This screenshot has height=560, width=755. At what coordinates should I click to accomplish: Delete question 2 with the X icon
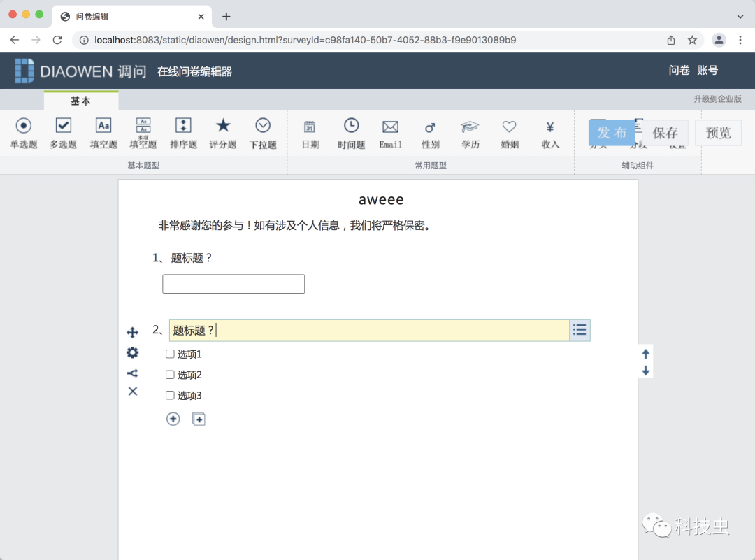pos(133,392)
